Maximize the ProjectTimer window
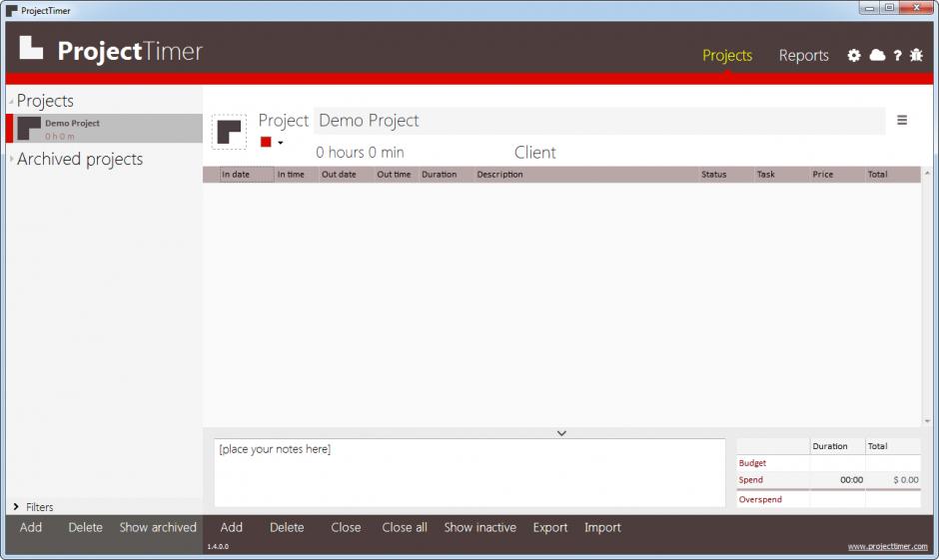 889,8
